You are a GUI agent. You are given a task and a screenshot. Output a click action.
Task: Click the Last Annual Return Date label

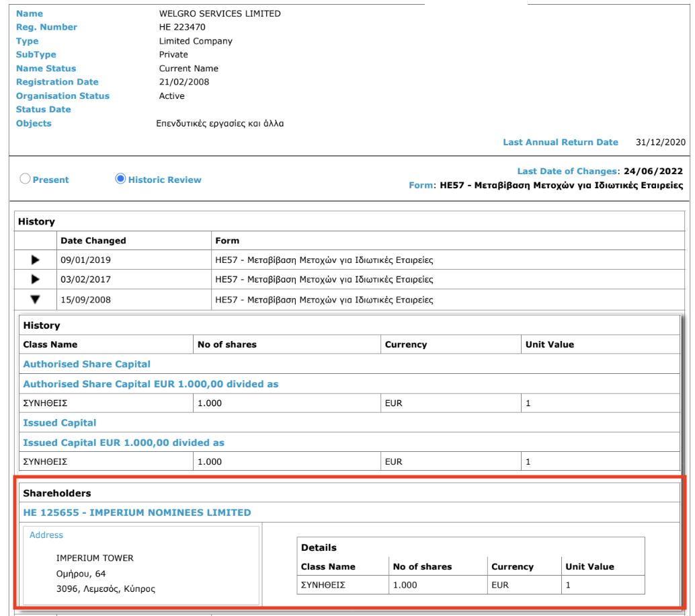tap(560, 143)
